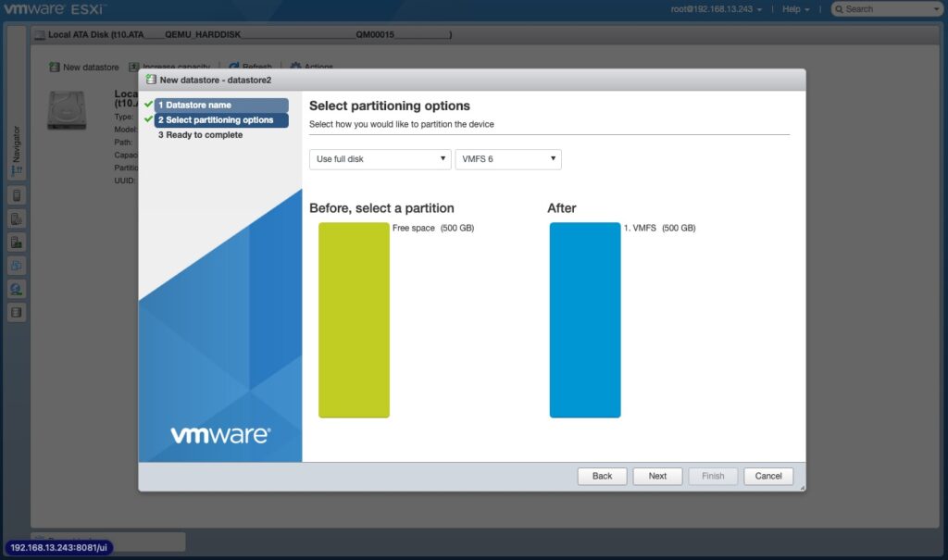The width and height of the screenshot is (948, 560).
Task: Click the greyed Finish button
Action: point(713,476)
